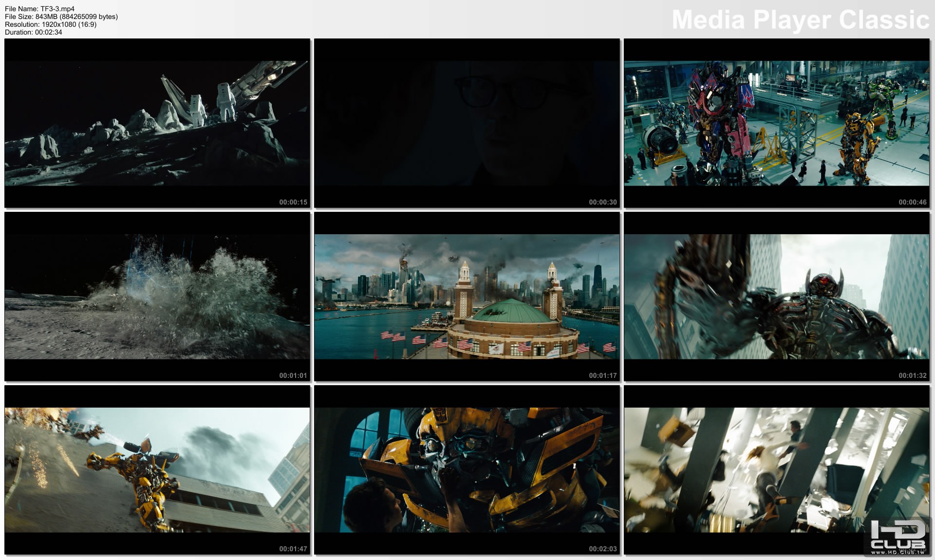Viewport: 935px width, 560px height.
Task: Open the Bumblebee close-up thumbnail at 00:02:03
Action: (467, 470)
